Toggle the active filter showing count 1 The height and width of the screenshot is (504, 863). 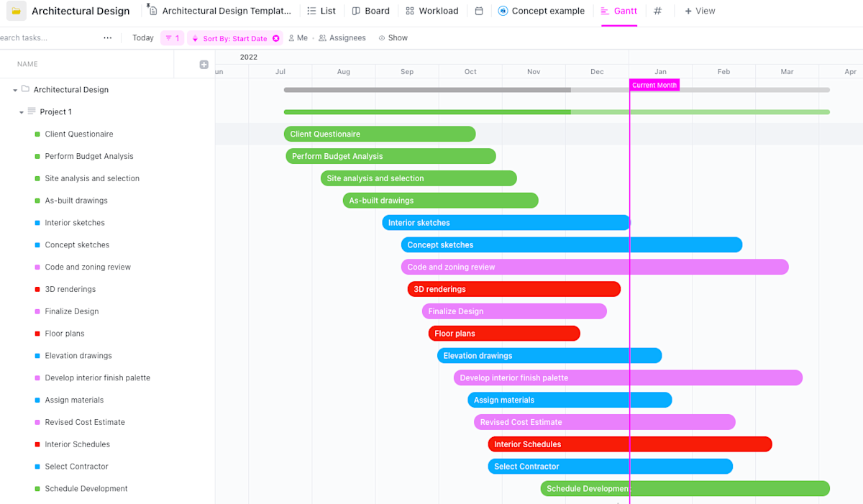[172, 37]
